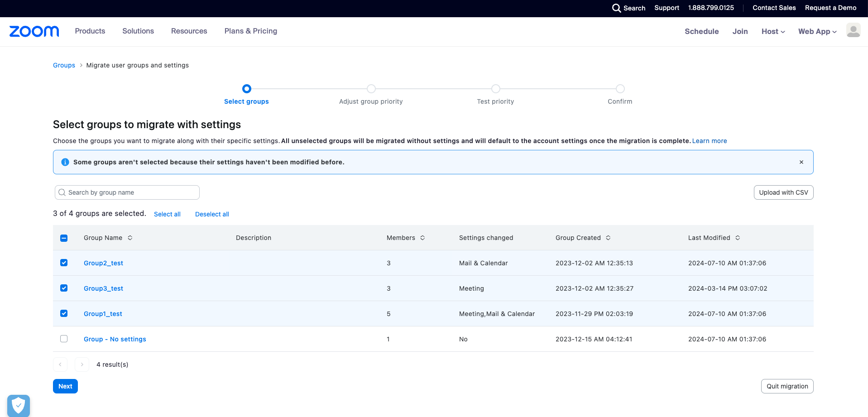Image resolution: width=868 pixels, height=417 pixels.
Task: Open the Search magnifier in top bar
Action: [616, 8]
